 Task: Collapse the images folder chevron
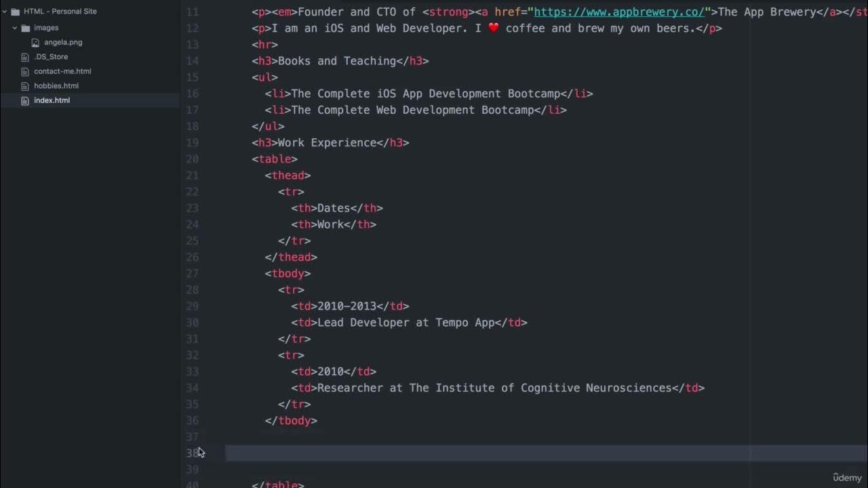click(x=15, y=28)
